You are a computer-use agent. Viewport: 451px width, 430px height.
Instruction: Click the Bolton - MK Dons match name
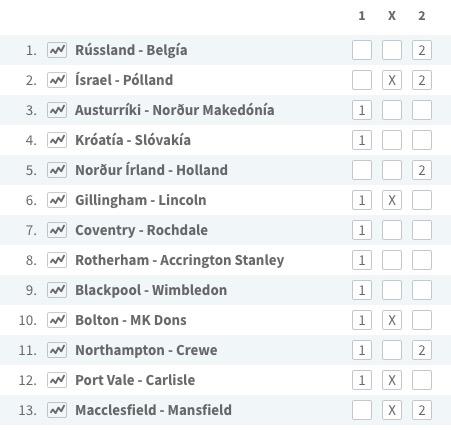(x=131, y=320)
